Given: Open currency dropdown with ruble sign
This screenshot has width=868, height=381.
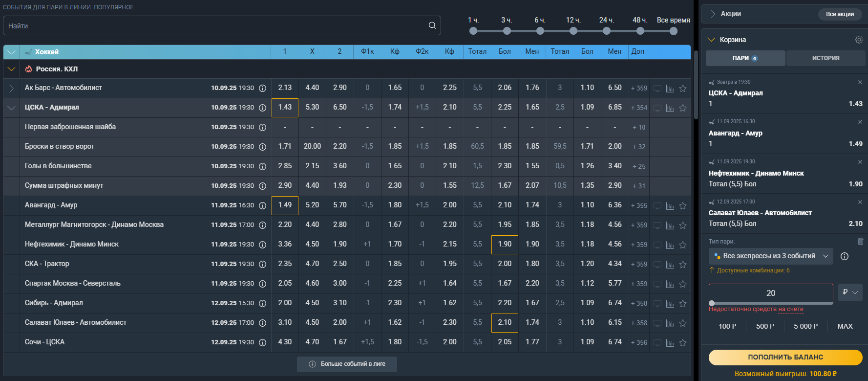Looking at the screenshot, I should pyautogui.click(x=850, y=292).
